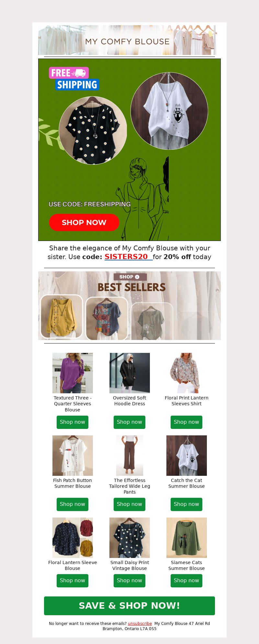Shop now for Effortless Tailored Wide Leg Pants

[129, 504]
